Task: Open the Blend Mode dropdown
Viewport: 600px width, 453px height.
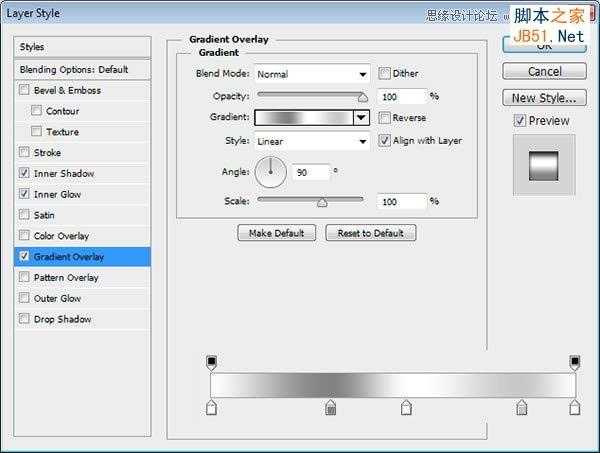Action: (x=312, y=74)
